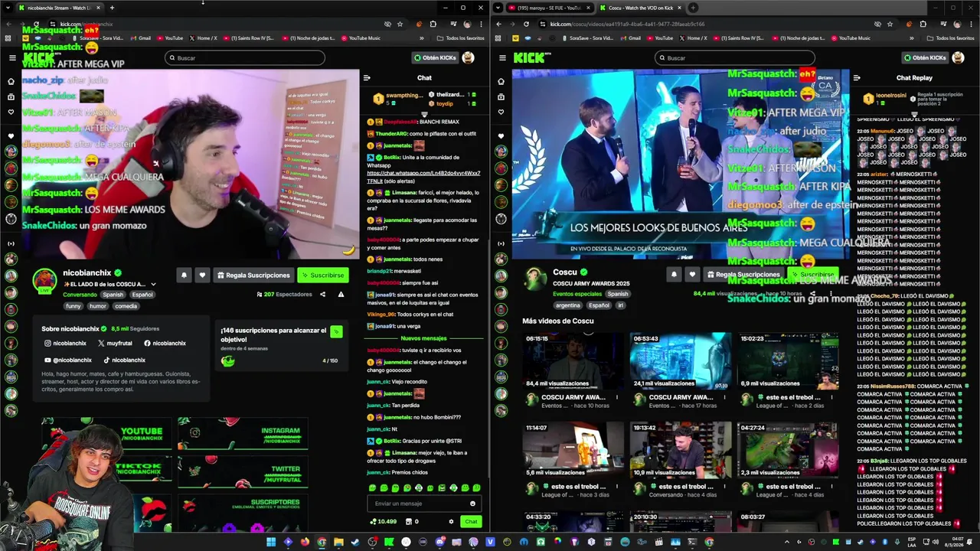The width and height of the screenshot is (980, 551).
Task: Collapse the Chat Replay panel in right window
Action: [x=857, y=77]
